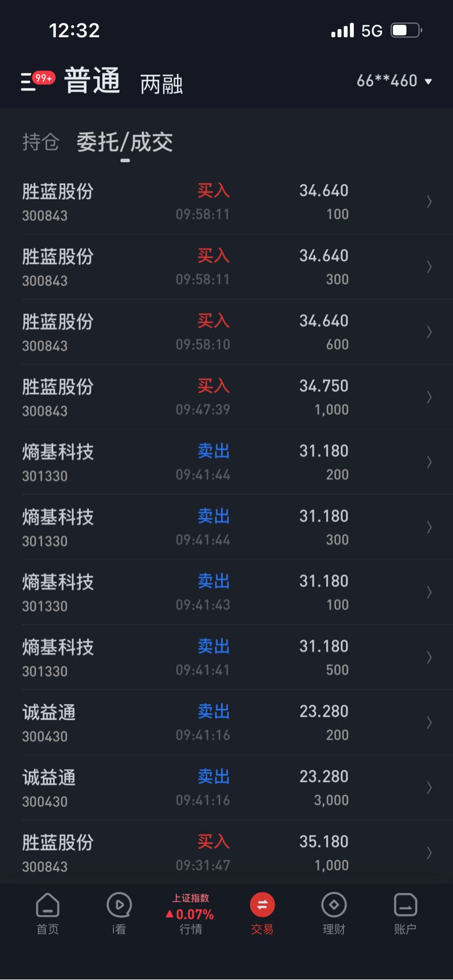
Task: Select 普通 regular account mode
Action: (x=92, y=81)
